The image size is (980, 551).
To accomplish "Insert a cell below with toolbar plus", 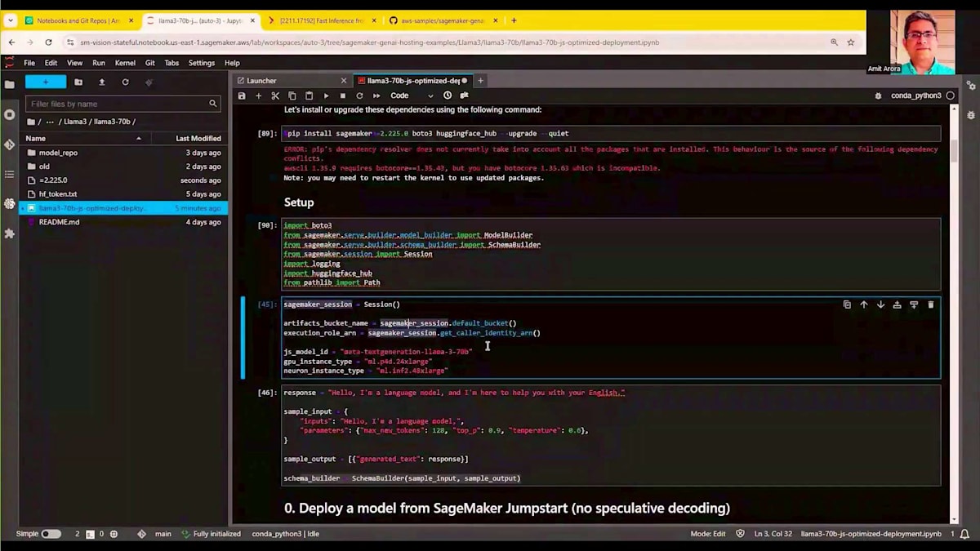I will coord(259,96).
